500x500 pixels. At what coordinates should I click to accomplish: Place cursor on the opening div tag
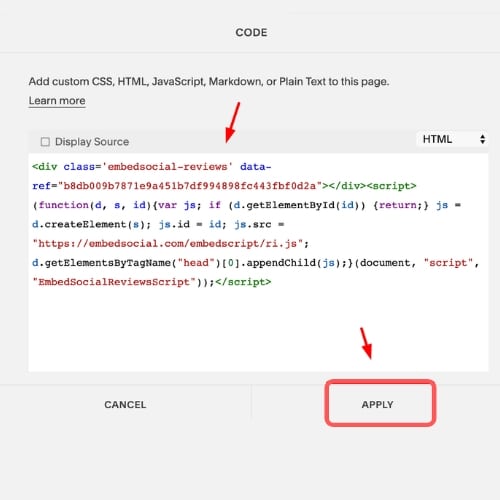(45, 166)
